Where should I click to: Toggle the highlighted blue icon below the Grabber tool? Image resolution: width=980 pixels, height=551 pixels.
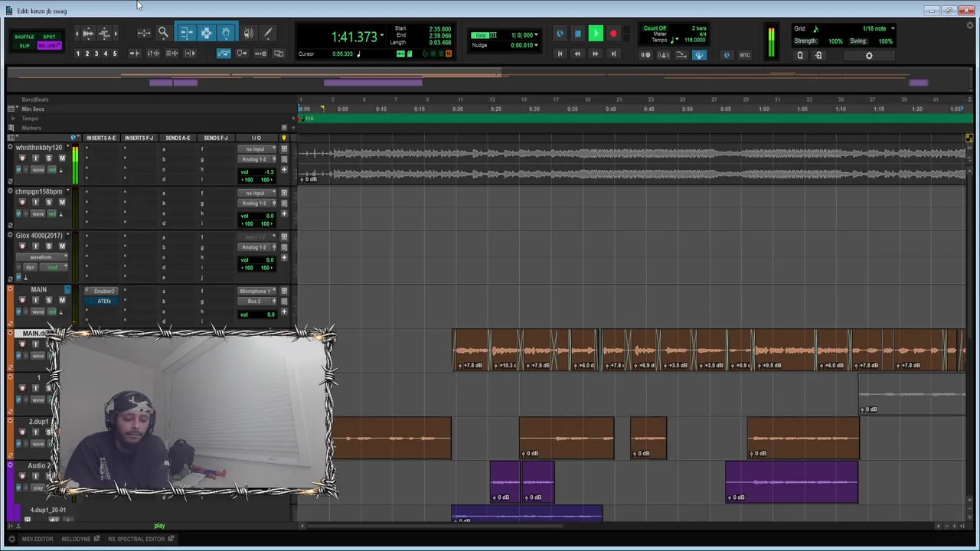click(224, 54)
